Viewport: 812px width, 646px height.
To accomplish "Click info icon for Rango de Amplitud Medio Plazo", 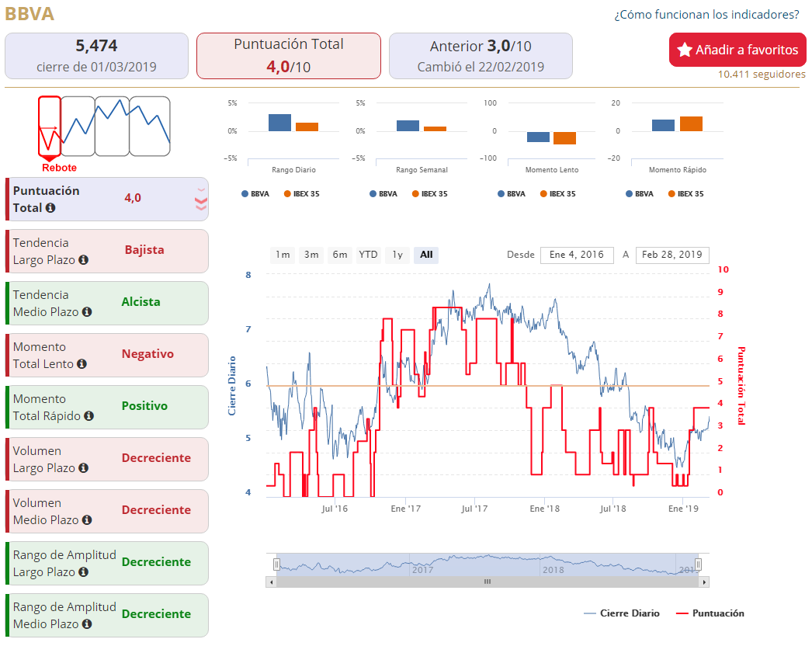I will [87, 624].
